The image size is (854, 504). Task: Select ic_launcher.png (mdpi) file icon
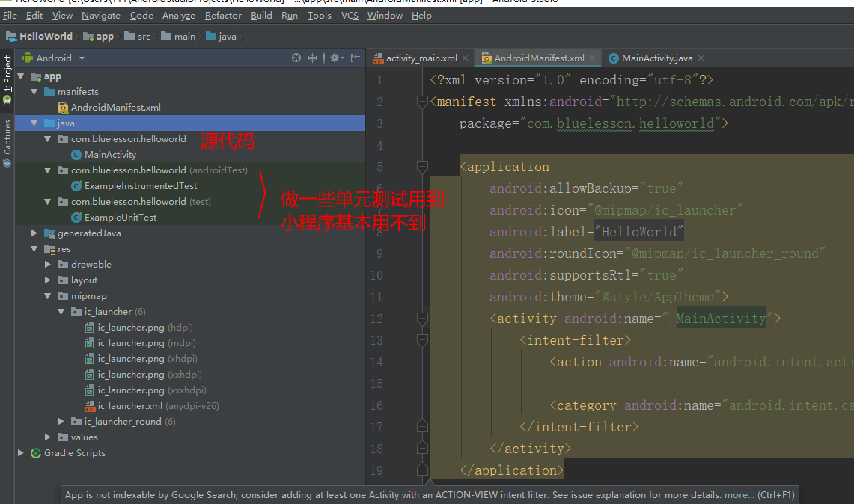point(89,343)
